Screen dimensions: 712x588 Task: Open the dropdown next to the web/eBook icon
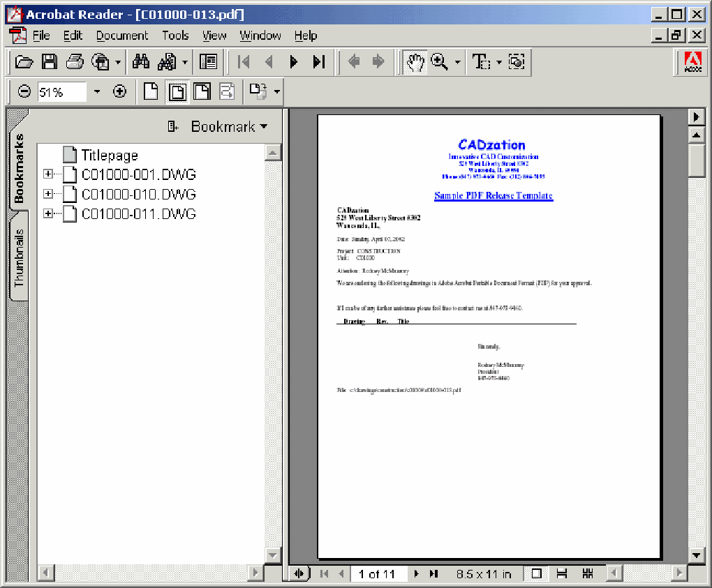pyautogui.click(x=117, y=61)
